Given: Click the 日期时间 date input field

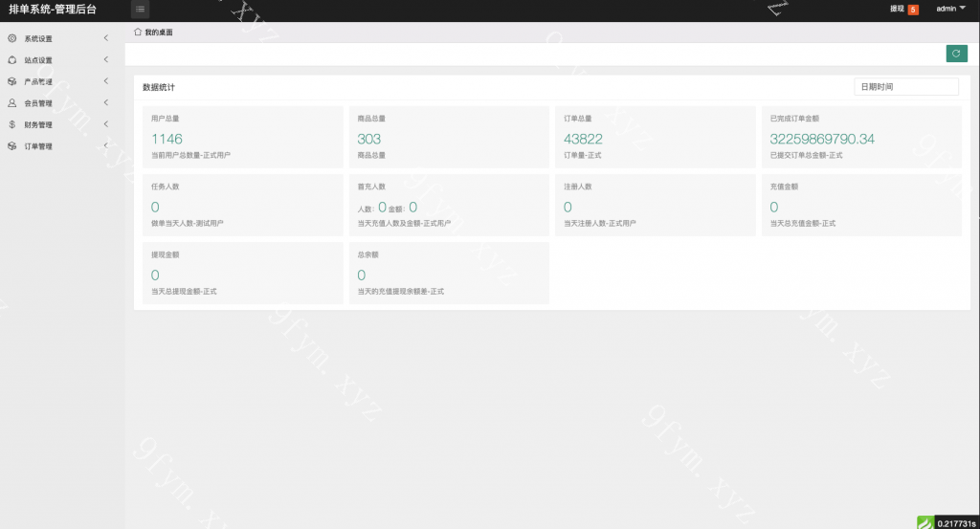Looking at the screenshot, I should 906,87.
